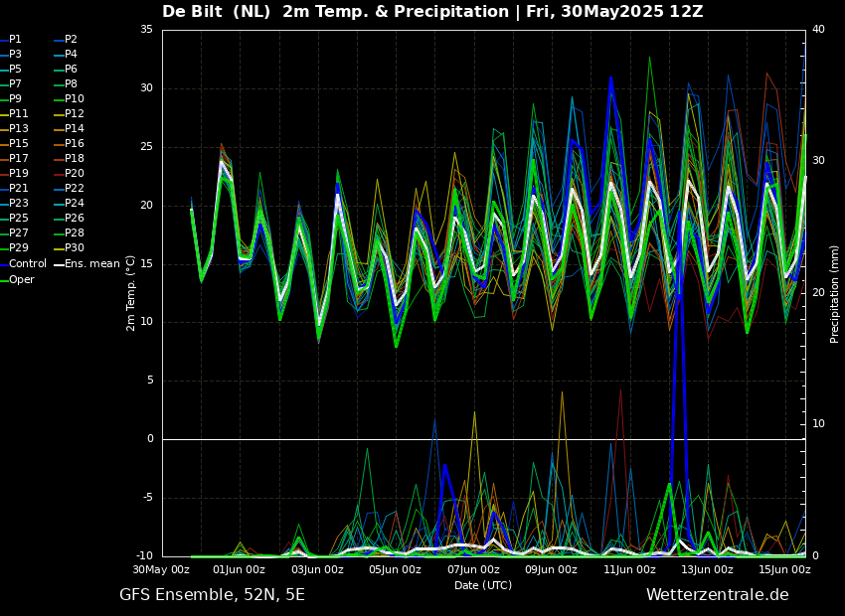The image size is (845, 616).
Task: Click the 30May 00z date tick
Action: point(162,570)
